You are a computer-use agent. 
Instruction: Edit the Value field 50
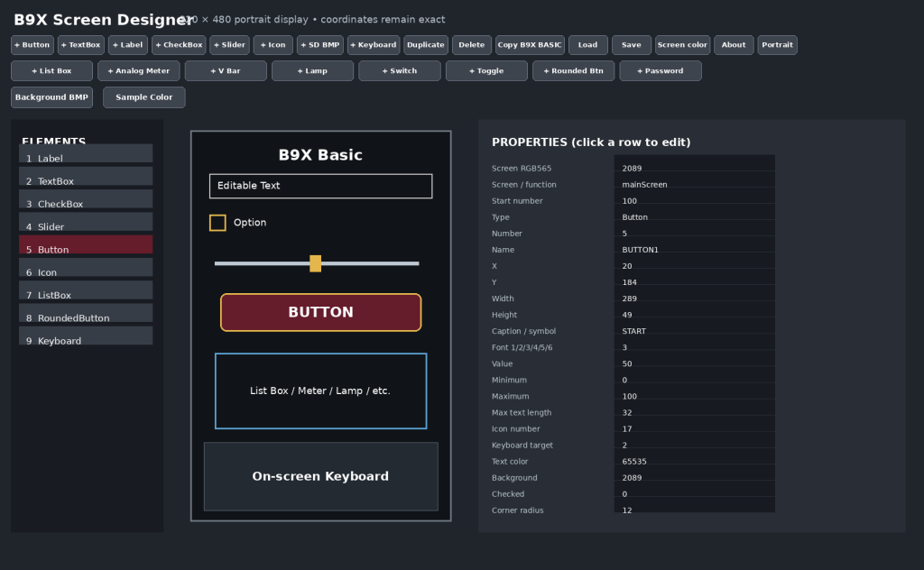pyautogui.click(x=695, y=359)
